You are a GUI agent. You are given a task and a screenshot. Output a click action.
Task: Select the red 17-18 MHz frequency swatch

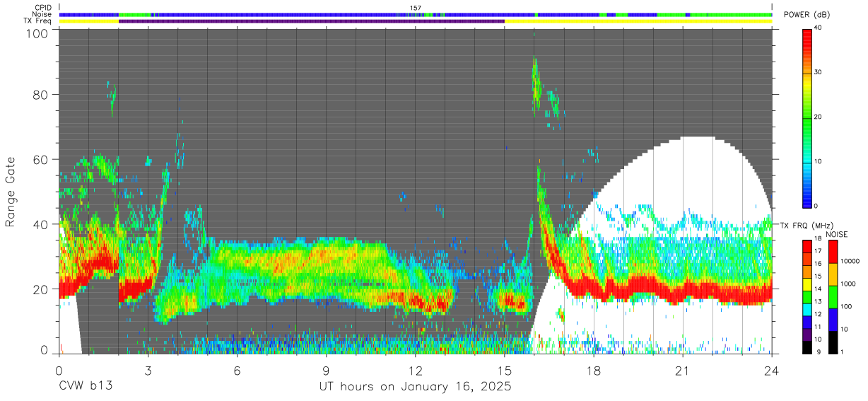coord(807,246)
